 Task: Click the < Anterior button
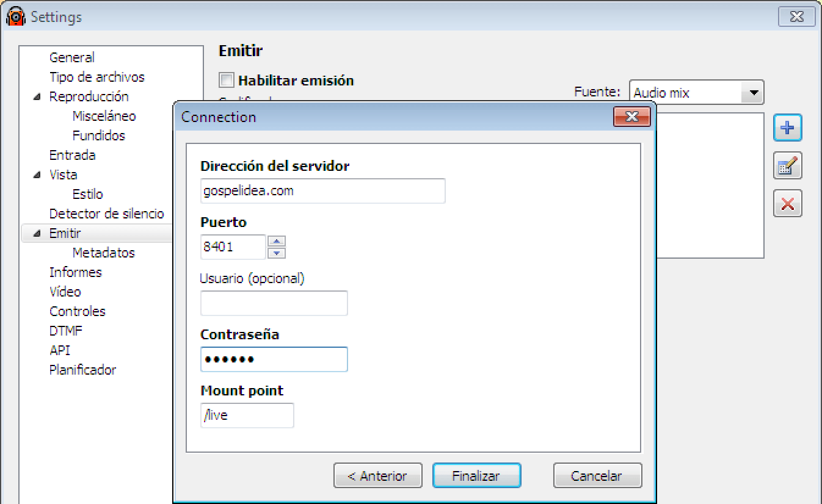[378, 476]
